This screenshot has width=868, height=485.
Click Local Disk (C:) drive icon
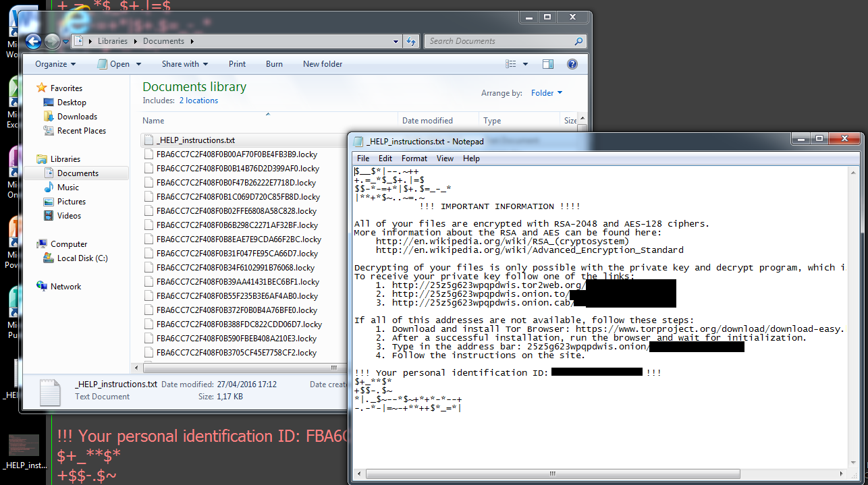tap(49, 258)
